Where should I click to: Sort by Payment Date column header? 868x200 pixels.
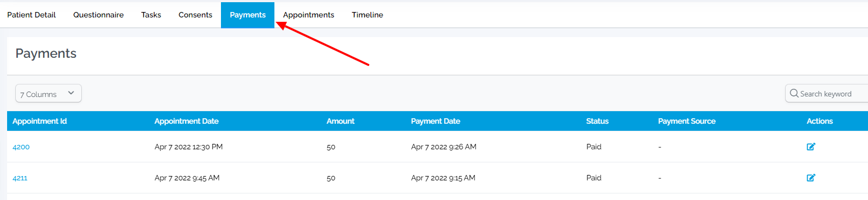point(435,121)
